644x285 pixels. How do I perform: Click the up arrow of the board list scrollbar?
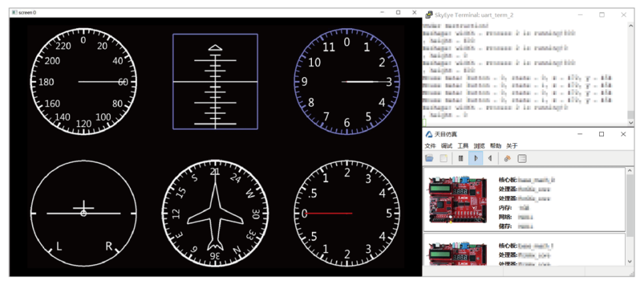pyautogui.click(x=631, y=171)
